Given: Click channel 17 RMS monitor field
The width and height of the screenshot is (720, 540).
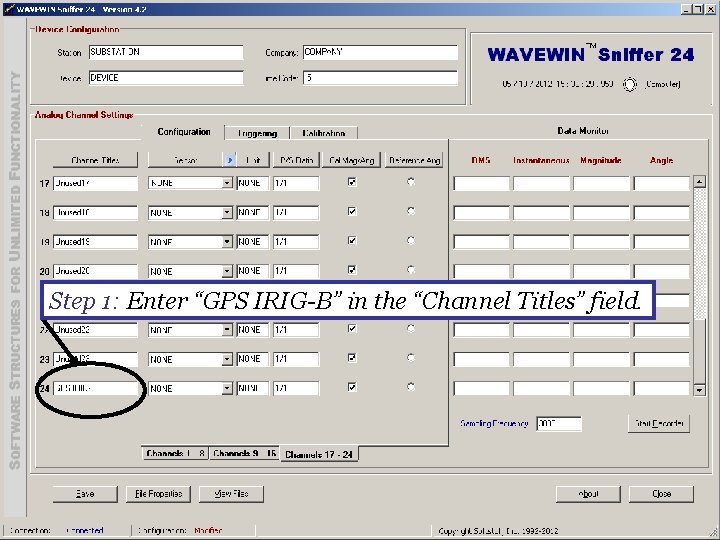Looking at the screenshot, I should (x=481, y=183).
